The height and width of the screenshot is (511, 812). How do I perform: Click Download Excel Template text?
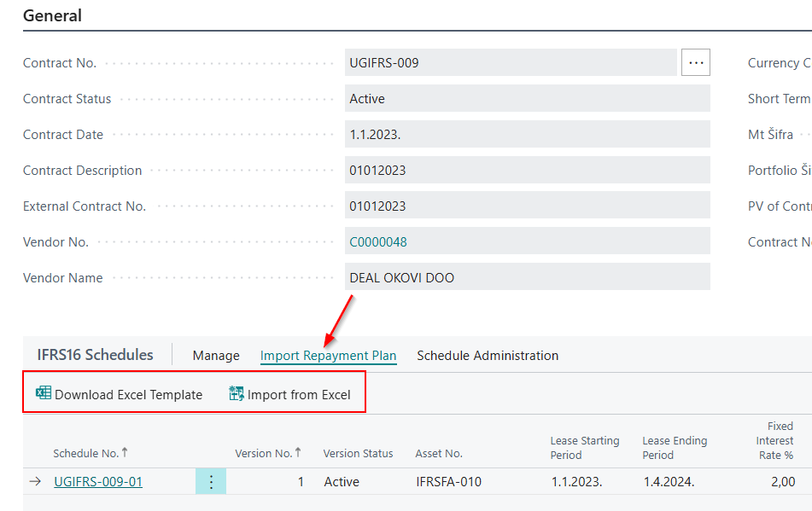click(x=128, y=395)
